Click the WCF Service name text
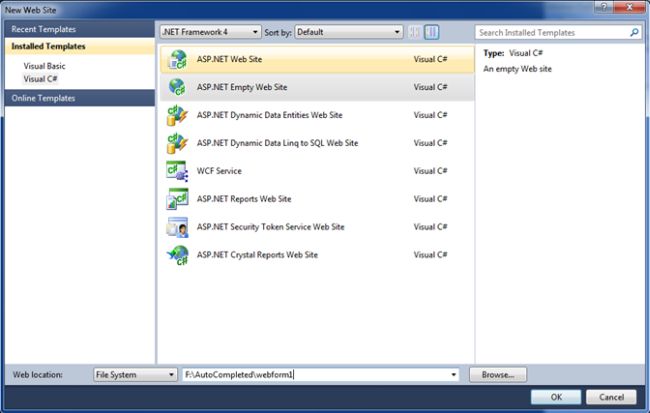 pos(219,171)
